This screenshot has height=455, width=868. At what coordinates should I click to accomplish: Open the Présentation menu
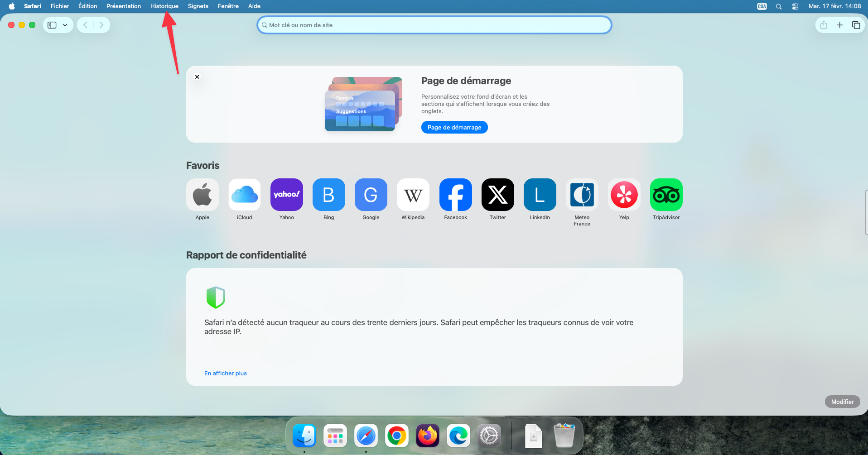[x=124, y=6]
